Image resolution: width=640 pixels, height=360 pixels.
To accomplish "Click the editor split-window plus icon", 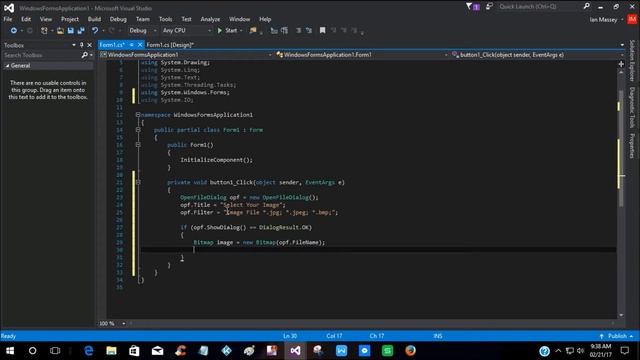I will click(621, 64).
